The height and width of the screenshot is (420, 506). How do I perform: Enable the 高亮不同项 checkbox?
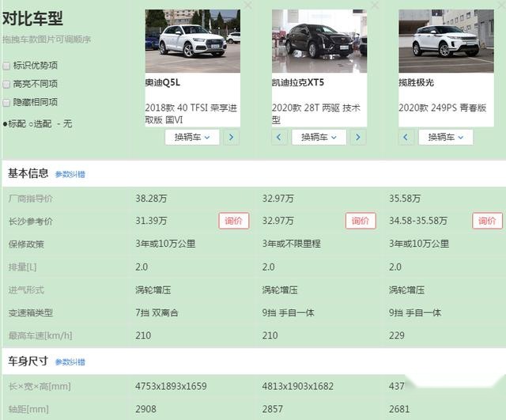pyautogui.click(x=6, y=85)
